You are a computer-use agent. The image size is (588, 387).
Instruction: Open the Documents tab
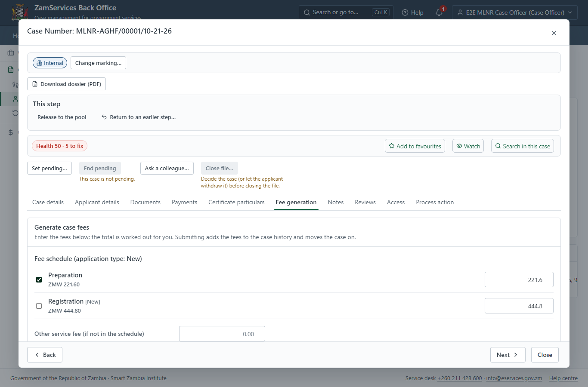tap(145, 202)
